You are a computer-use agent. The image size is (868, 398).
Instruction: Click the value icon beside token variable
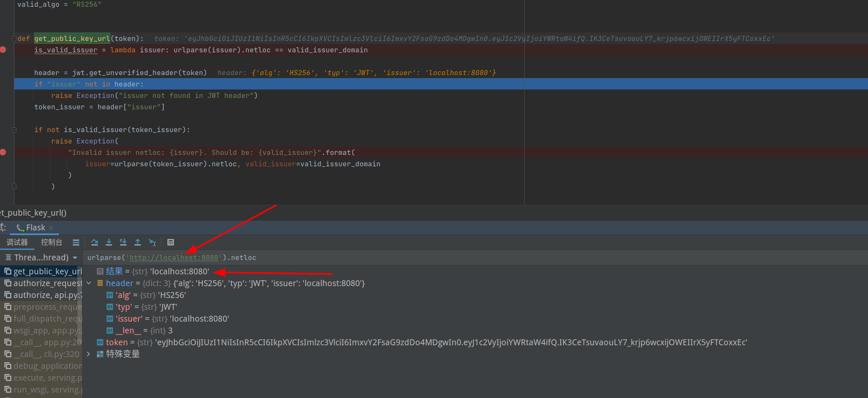click(100, 342)
